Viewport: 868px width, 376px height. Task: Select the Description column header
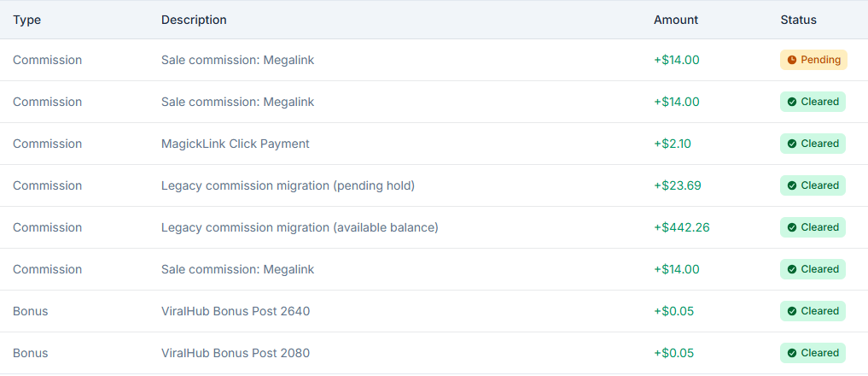[x=194, y=20]
